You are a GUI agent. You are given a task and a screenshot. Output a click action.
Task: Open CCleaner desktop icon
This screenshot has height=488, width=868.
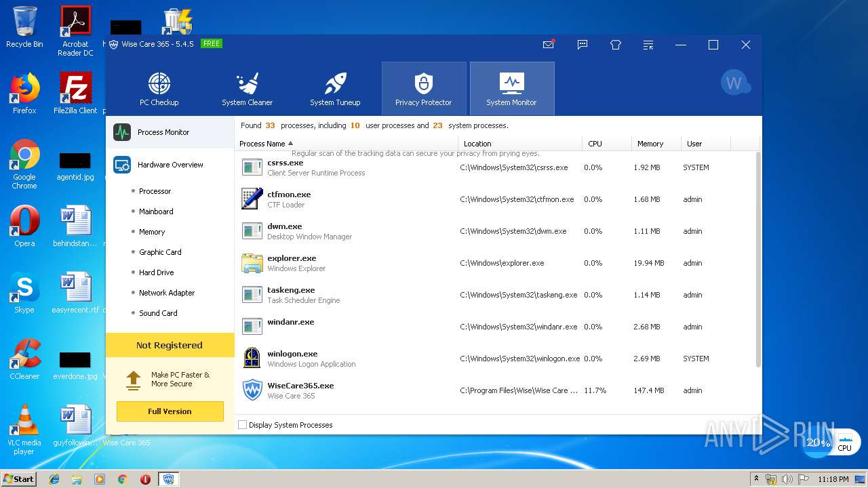pyautogui.click(x=24, y=359)
